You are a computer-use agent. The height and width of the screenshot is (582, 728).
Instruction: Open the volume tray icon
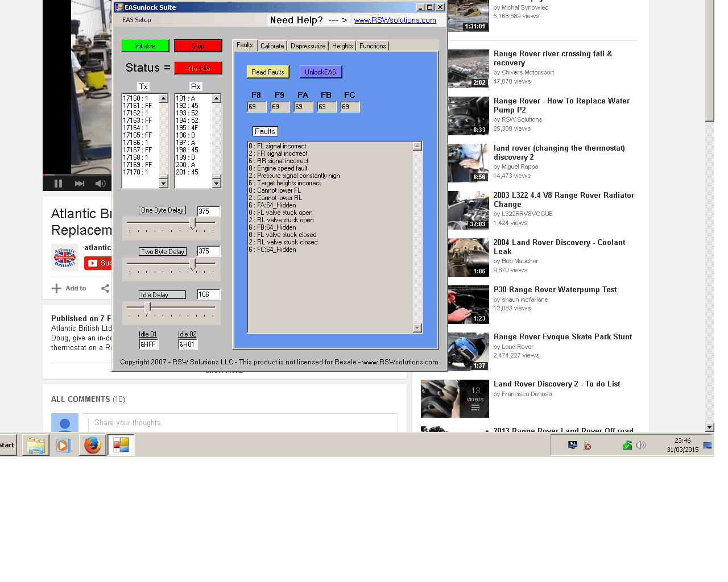tap(641, 445)
